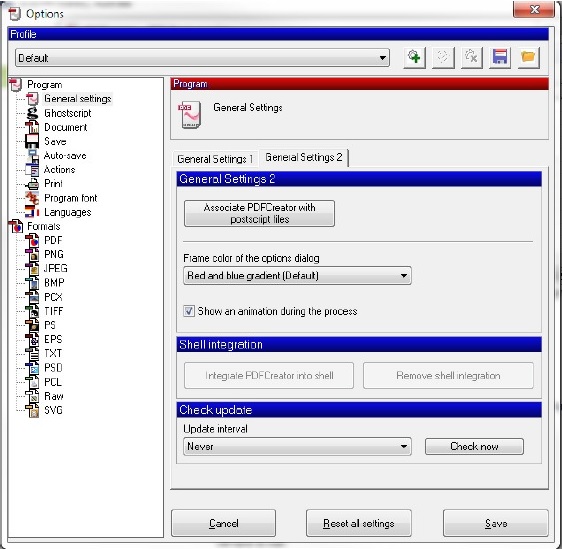Viewport: 562px width, 549px height.
Task: Switch to General Settings 1 tab
Action: pyautogui.click(x=215, y=159)
